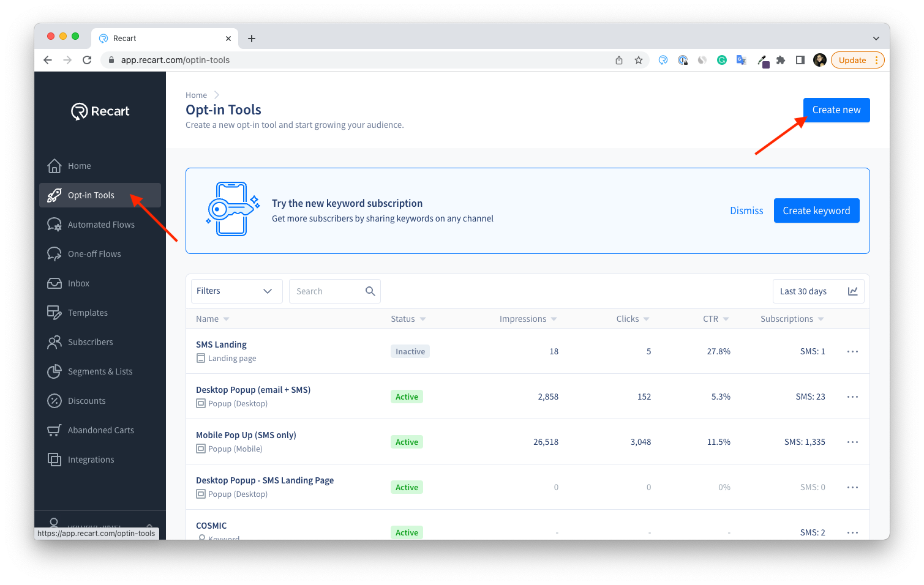Click the Home breadcrumb link
924x585 pixels.
tap(196, 95)
